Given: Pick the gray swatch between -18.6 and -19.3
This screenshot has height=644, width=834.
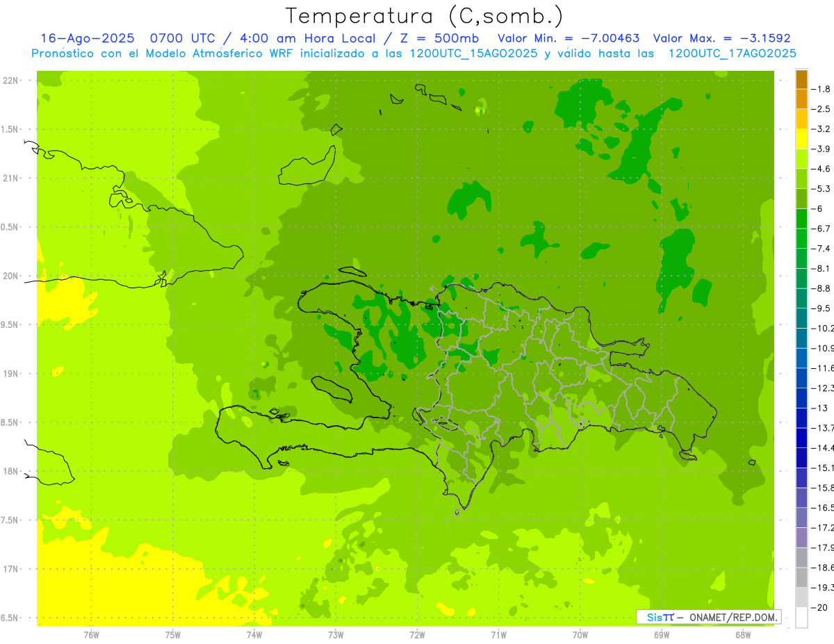Looking at the screenshot, I should tap(801, 577).
